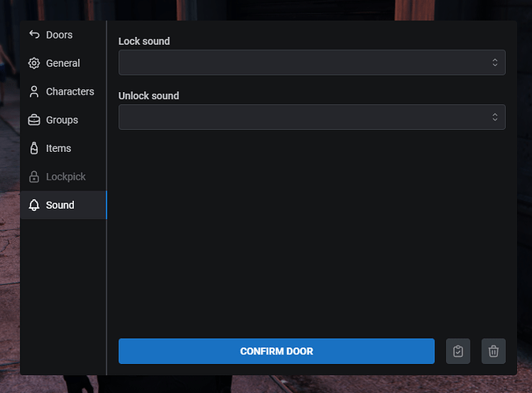Screen dimensions: 532x393
Task: Click the bottle icon for Items
Action: pyautogui.click(x=34, y=148)
